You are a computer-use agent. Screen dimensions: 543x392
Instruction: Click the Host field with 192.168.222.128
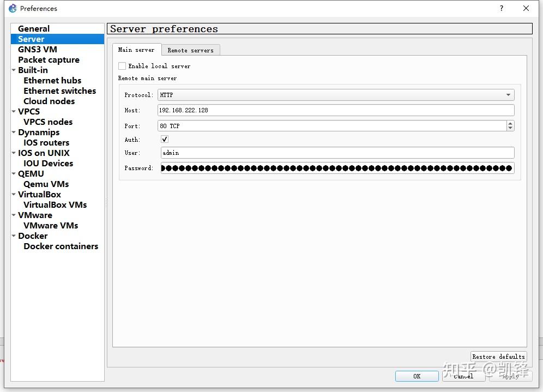[x=336, y=110]
